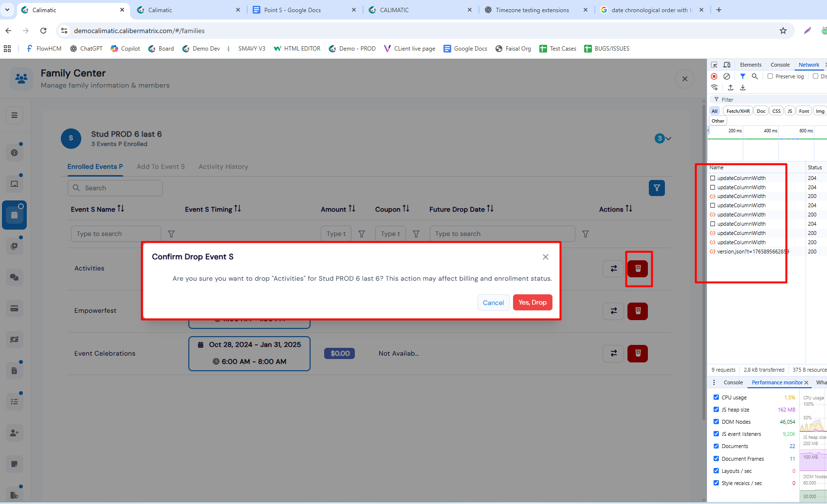The width and height of the screenshot is (827, 504).
Task: Clear the network log
Action: pos(727,76)
